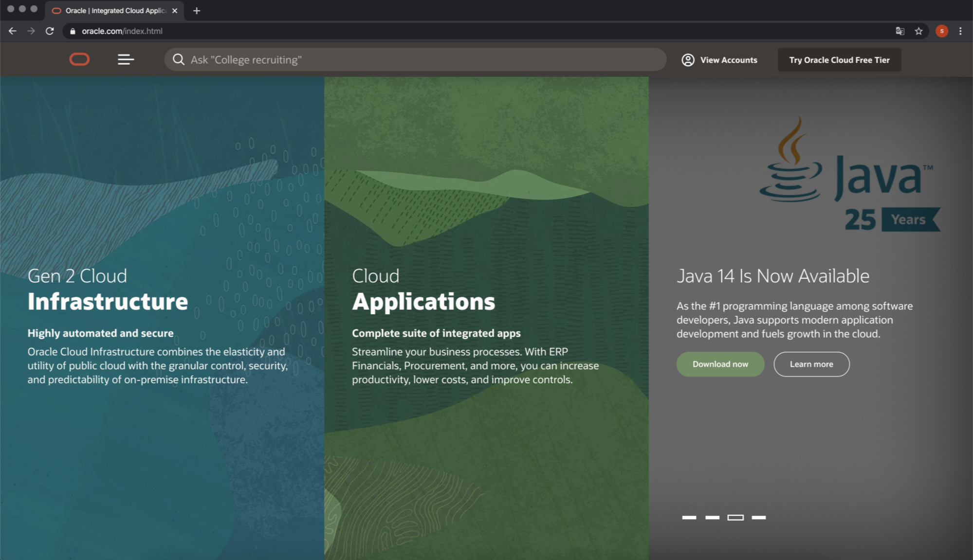Reload the page with the refresh icon

50,31
